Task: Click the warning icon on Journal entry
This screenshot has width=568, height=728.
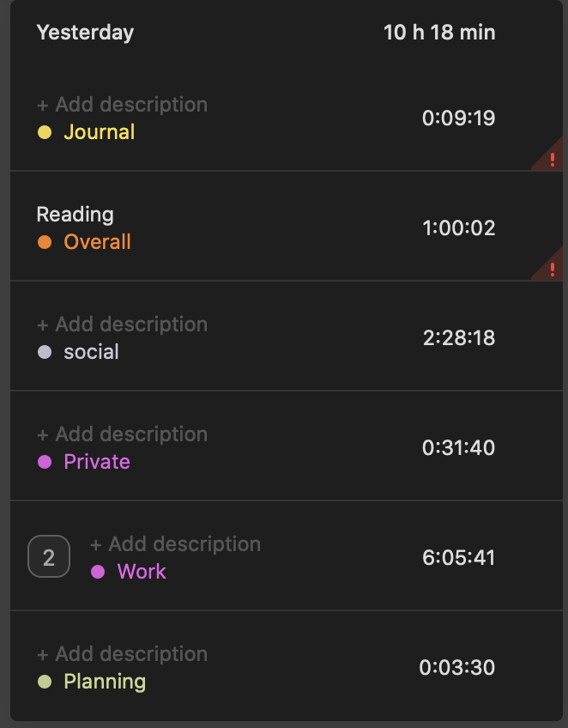Action: click(x=552, y=159)
